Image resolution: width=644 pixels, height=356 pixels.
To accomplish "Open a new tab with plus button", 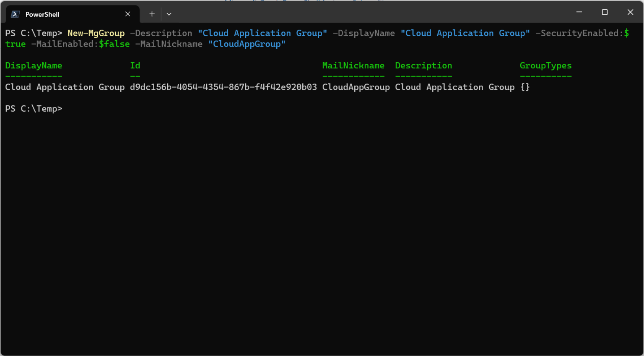I will [x=152, y=14].
